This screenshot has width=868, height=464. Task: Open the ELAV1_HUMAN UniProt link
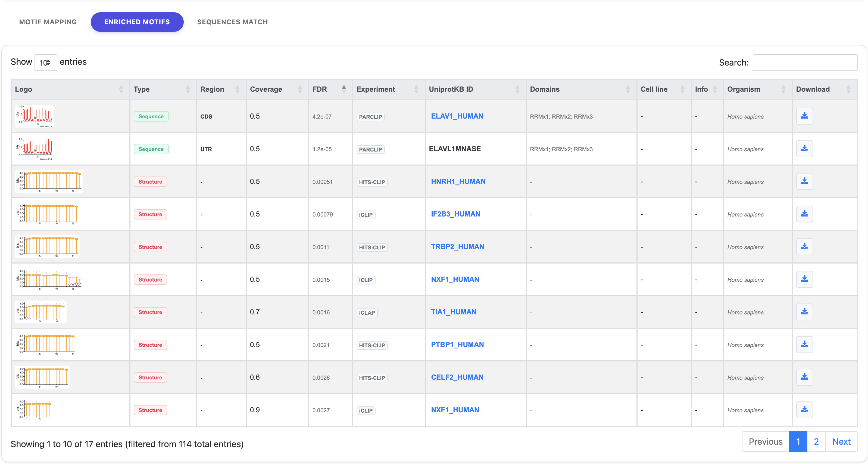pos(457,116)
